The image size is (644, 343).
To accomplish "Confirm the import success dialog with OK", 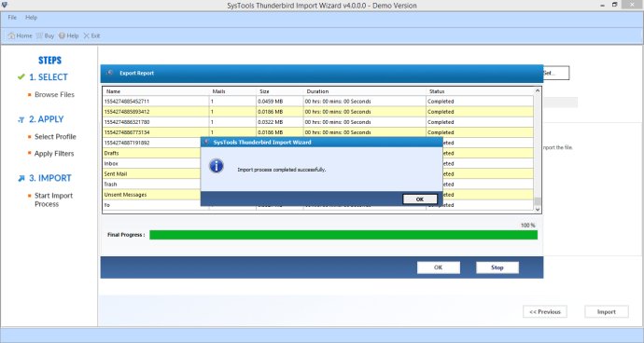I will [420, 199].
